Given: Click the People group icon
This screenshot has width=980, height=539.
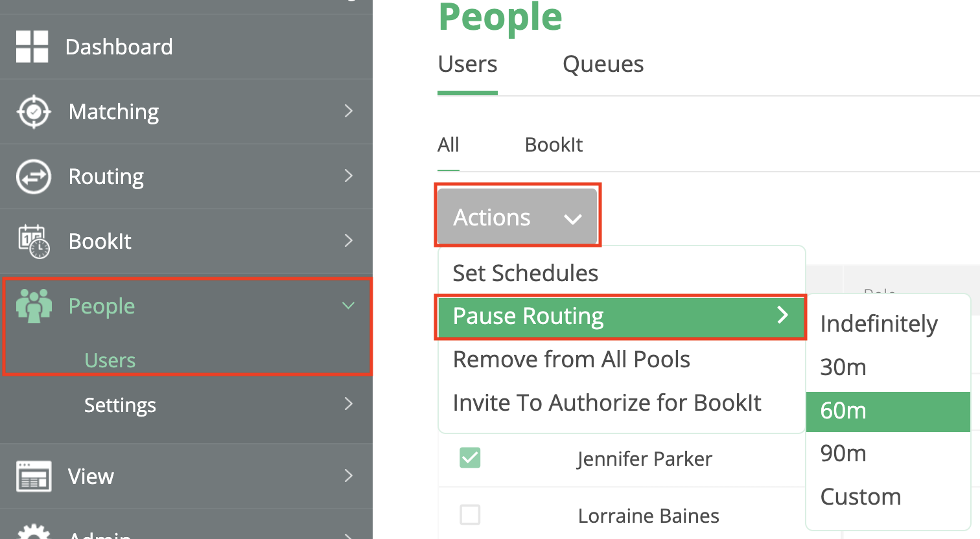Looking at the screenshot, I should click(x=34, y=306).
